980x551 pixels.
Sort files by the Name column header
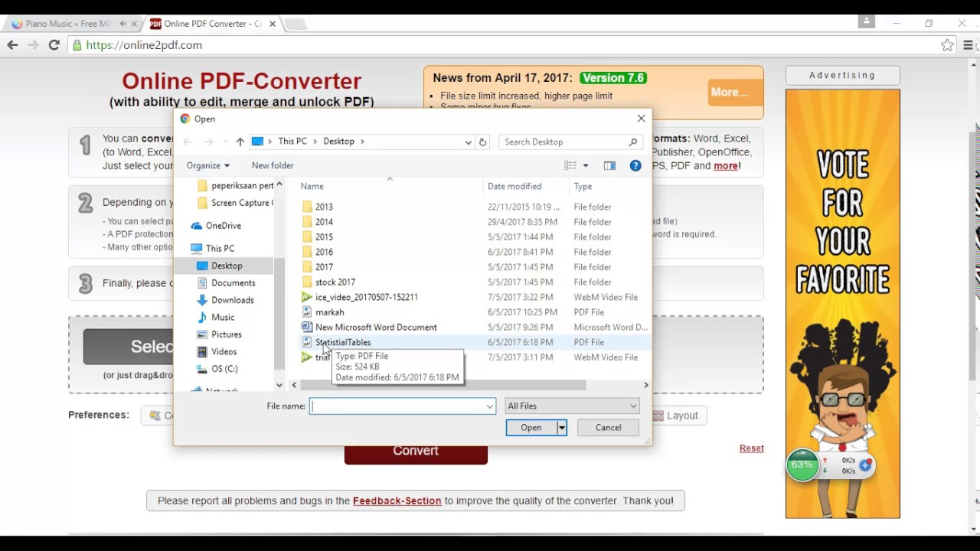point(312,186)
